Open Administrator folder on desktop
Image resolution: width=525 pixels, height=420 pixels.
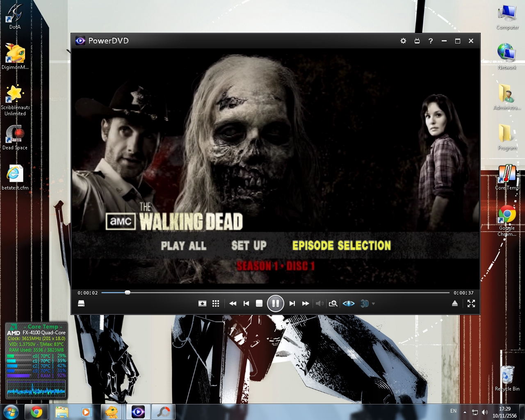click(x=507, y=97)
